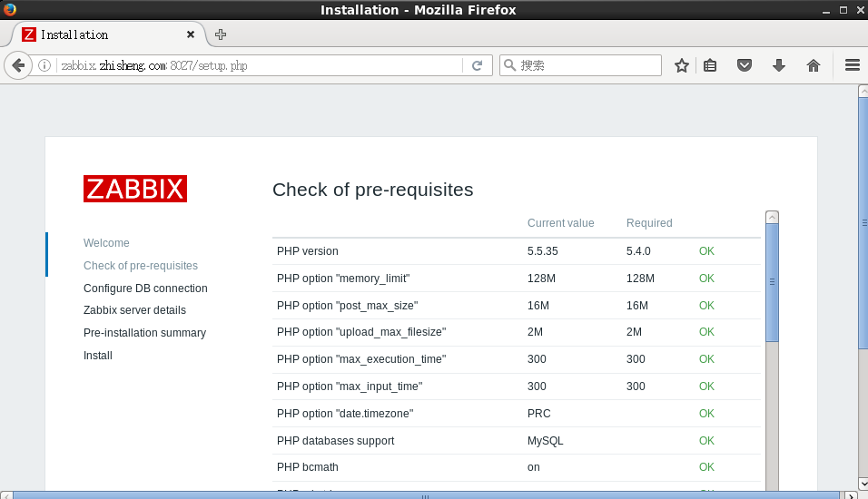Click 'PHP option "date.timezone"' label

click(x=345, y=413)
